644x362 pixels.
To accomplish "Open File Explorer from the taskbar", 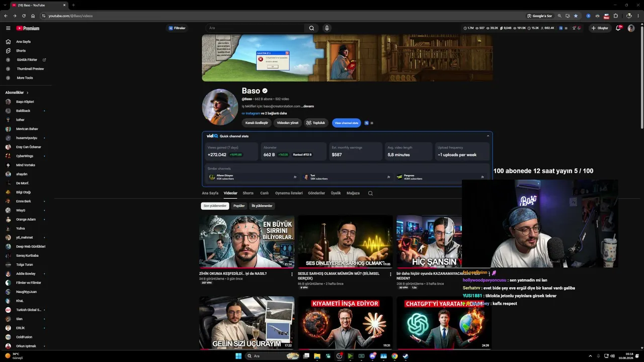I will [317, 356].
